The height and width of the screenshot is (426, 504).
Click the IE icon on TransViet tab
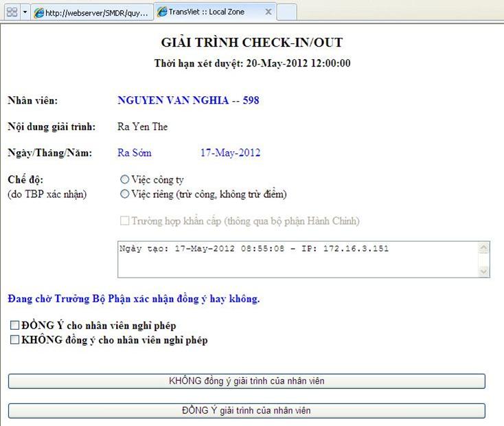coord(162,12)
